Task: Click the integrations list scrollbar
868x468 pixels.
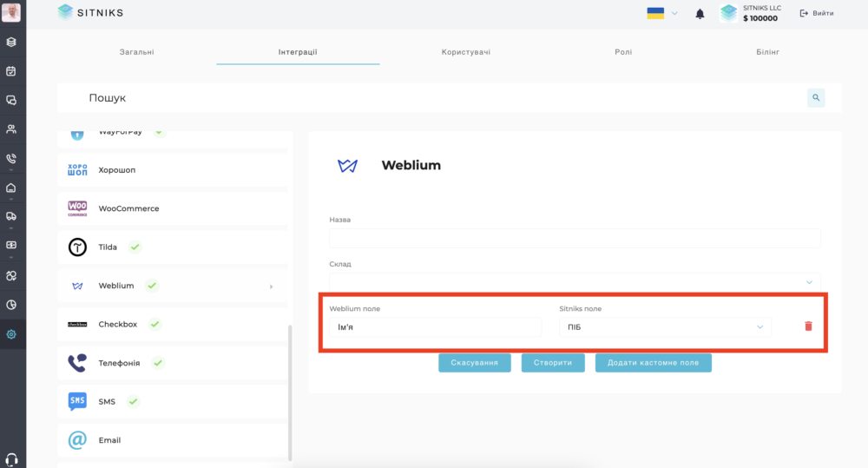Action: [290, 392]
